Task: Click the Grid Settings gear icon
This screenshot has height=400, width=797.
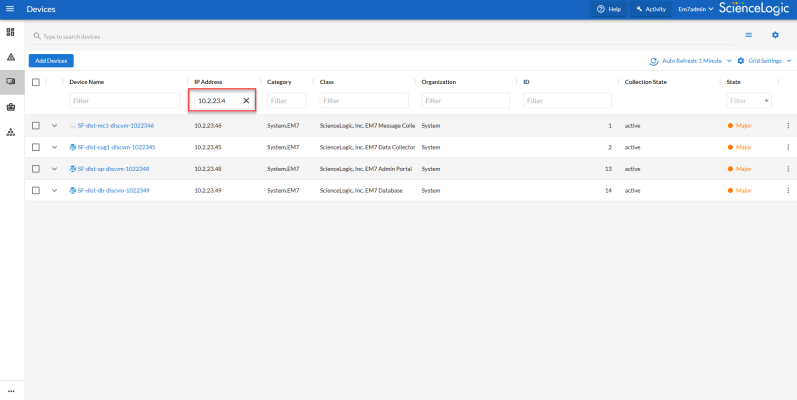Action: pyautogui.click(x=741, y=60)
